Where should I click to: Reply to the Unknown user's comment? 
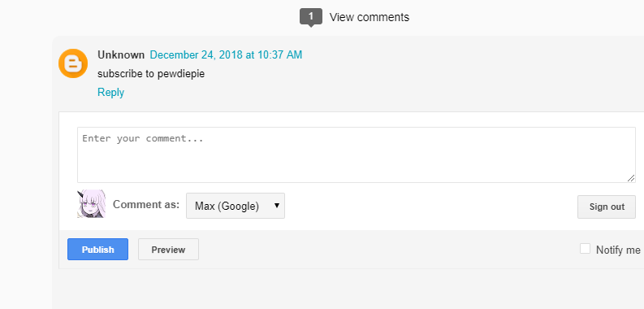(111, 92)
